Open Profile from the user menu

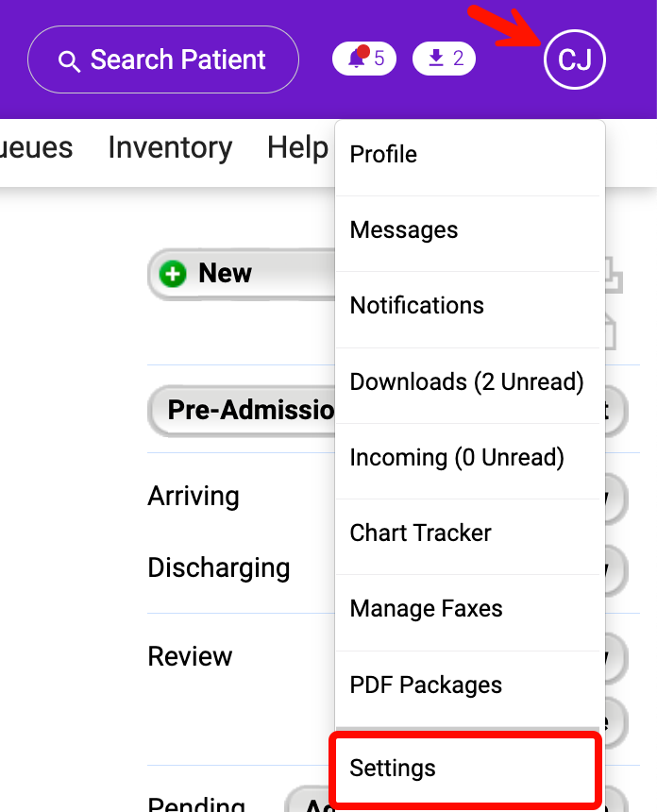(383, 155)
